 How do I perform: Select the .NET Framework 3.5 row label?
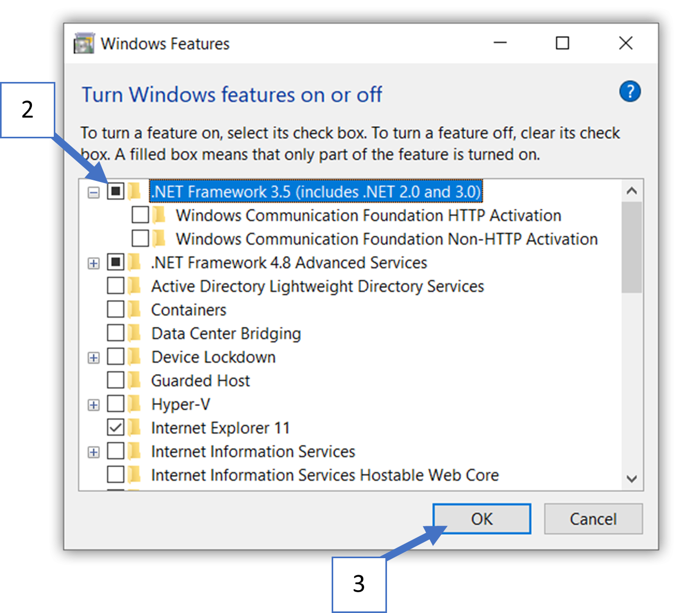pyautogui.click(x=316, y=191)
